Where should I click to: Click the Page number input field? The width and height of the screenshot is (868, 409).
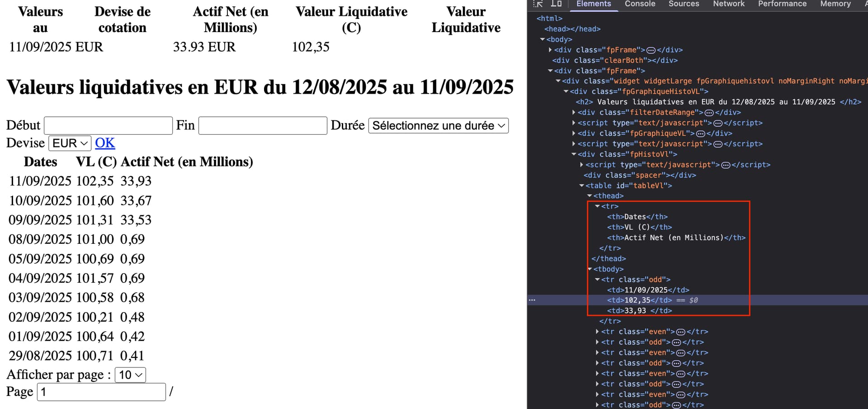click(x=101, y=392)
